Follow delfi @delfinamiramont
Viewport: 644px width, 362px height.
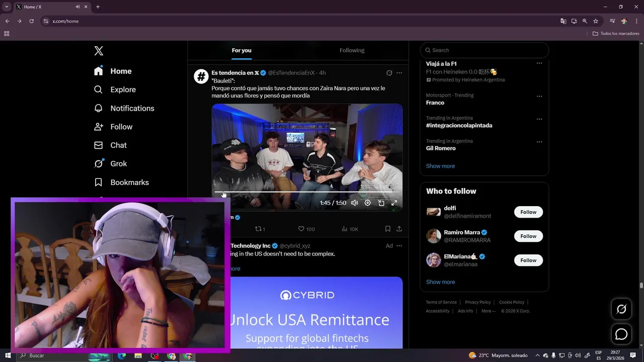(x=528, y=212)
